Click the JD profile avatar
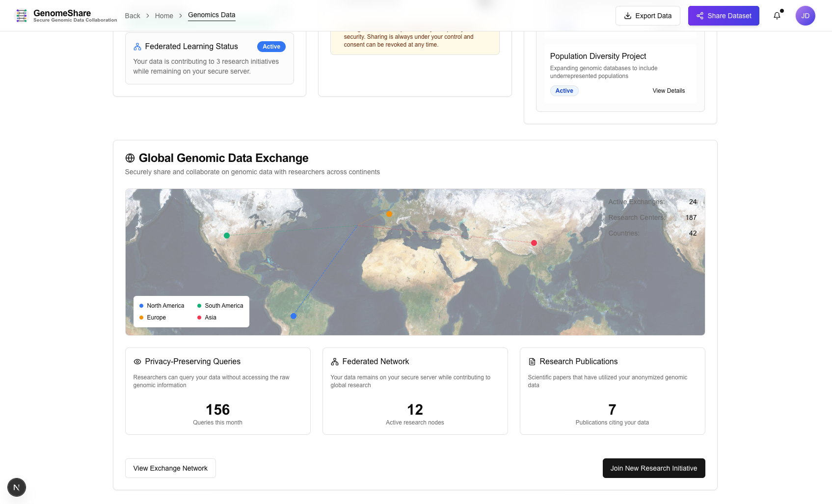The width and height of the screenshot is (832, 504). pyautogui.click(x=805, y=15)
